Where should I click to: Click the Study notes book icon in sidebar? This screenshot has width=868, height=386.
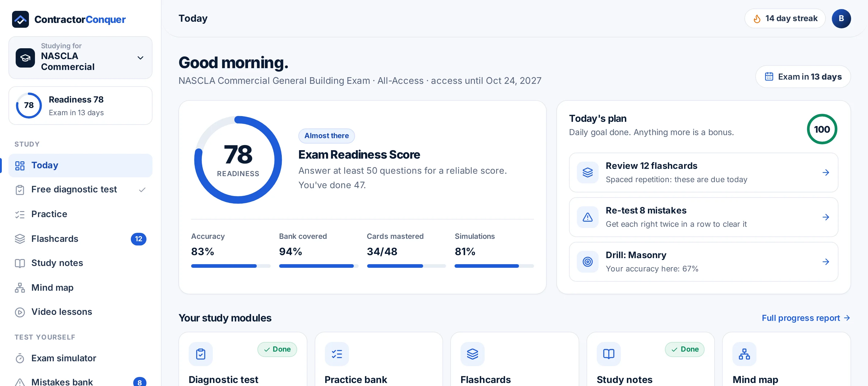pos(20,263)
